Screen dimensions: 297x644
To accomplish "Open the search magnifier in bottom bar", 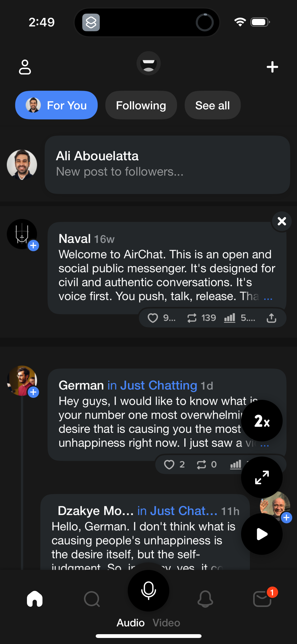I will pos(92,599).
